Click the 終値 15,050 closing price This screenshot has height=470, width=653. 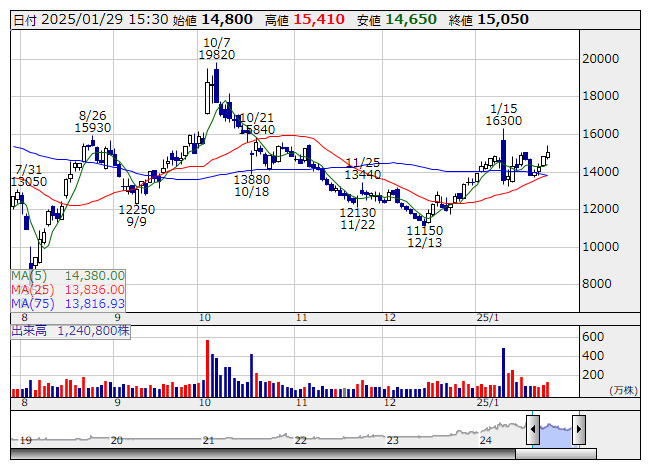pos(489,20)
